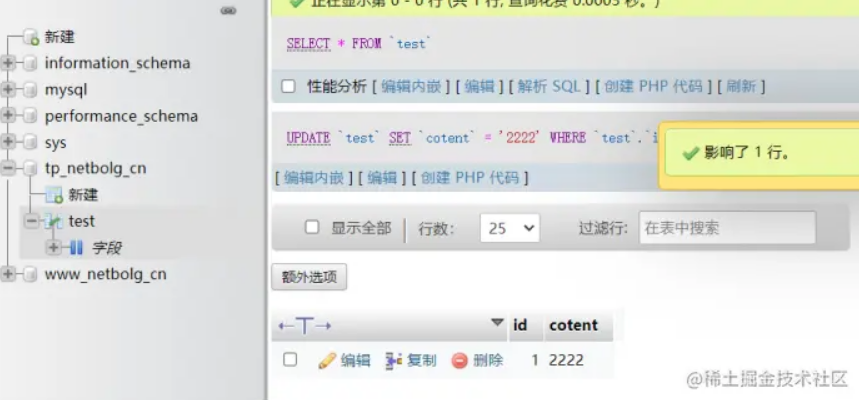Image resolution: width=859 pixels, height=400 pixels.
Task: Click the link icon above the database tree
Action: [228, 11]
